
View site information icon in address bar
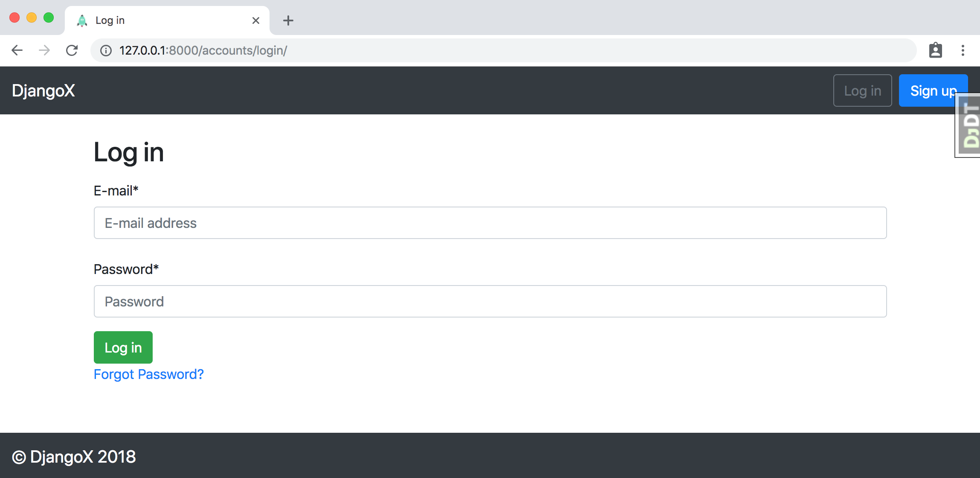click(x=106, y=50)
